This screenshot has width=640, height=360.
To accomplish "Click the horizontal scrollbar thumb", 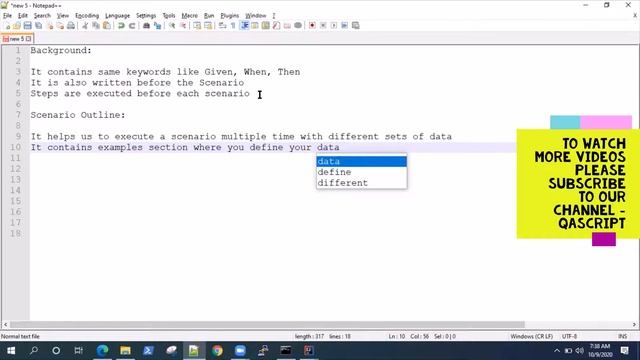I will (267, 325).
